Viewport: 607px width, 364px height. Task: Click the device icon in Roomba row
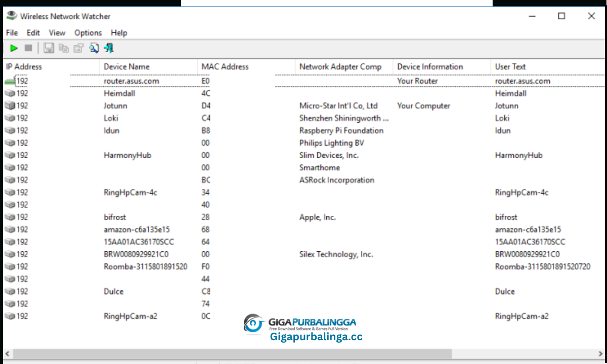(x=10, y=266)
